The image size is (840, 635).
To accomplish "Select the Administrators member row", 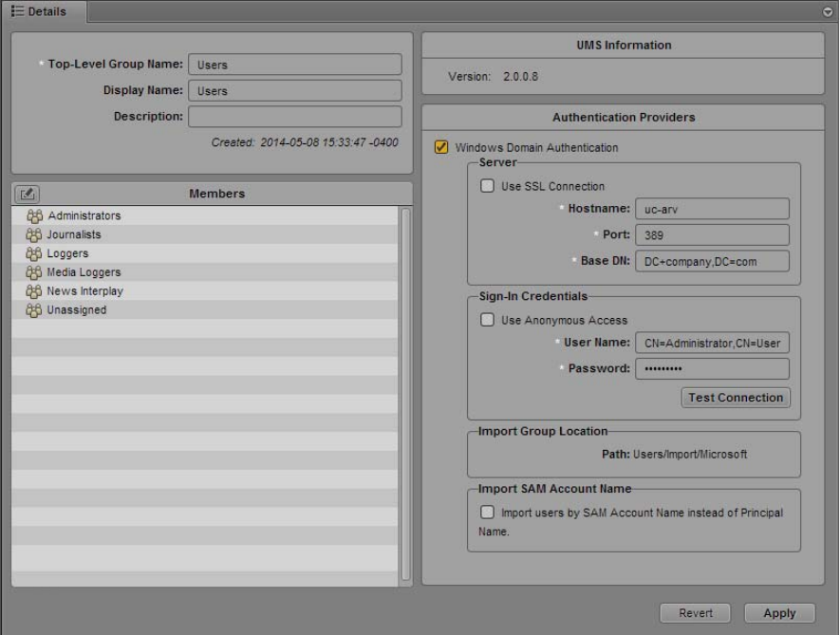I will tap(205, 216).
